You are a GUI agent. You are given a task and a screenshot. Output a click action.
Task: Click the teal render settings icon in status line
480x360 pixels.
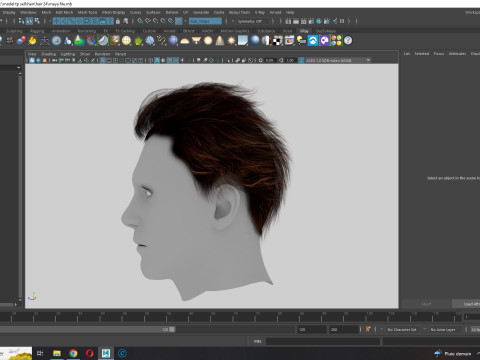(319, 21)
